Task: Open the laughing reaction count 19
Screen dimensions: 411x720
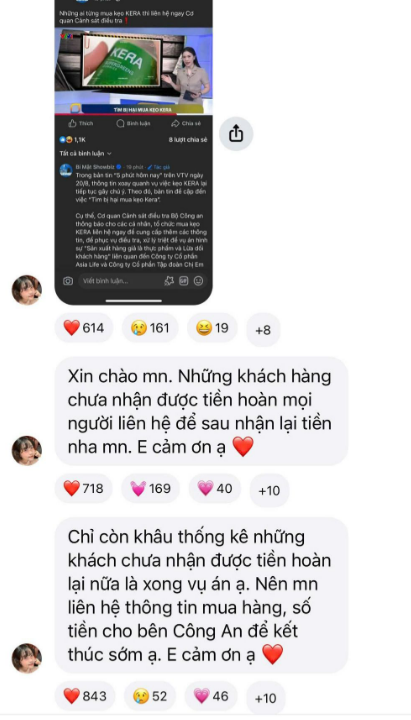Action: tap(212, 328)
